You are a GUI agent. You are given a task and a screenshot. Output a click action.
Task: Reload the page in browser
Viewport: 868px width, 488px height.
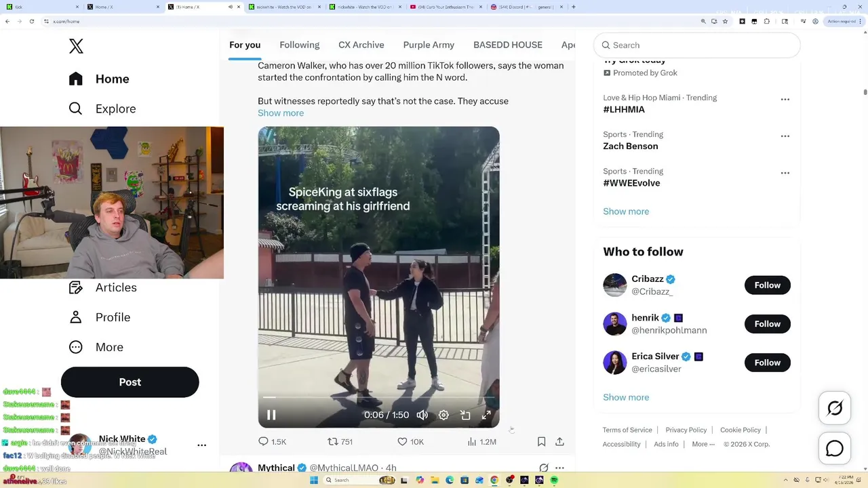click(x=31, y=21)
